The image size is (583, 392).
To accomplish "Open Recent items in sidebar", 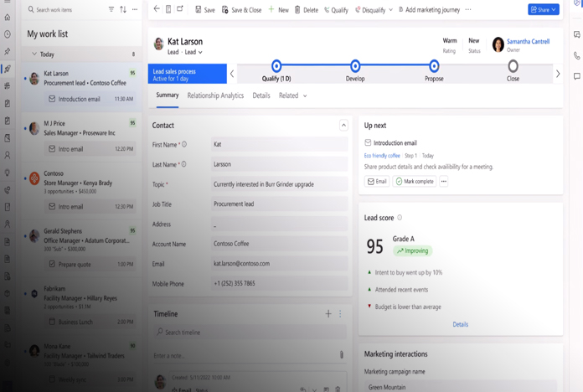I will point(7,34).
